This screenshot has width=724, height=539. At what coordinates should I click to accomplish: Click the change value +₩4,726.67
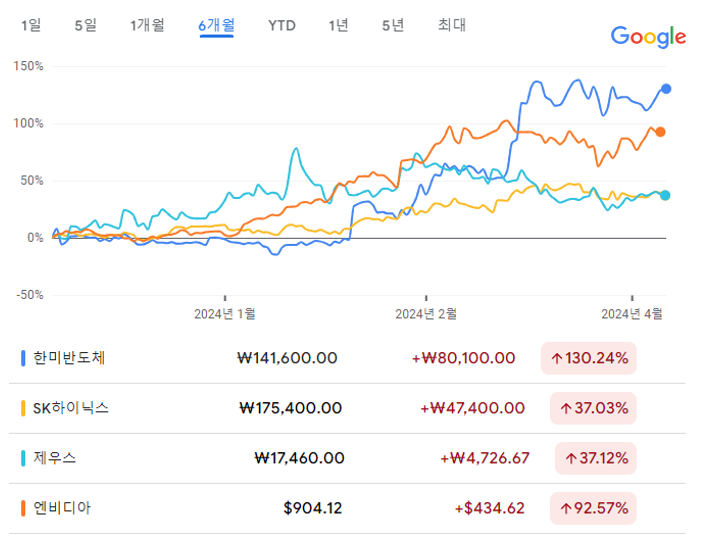485,458
